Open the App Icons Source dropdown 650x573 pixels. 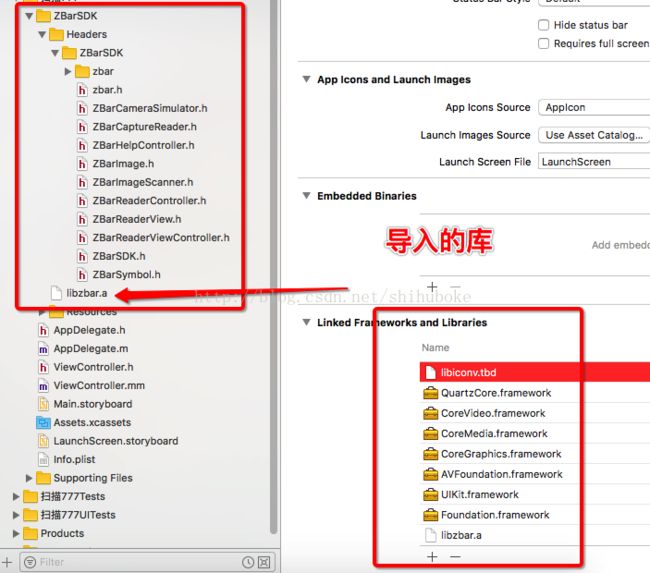594,107
